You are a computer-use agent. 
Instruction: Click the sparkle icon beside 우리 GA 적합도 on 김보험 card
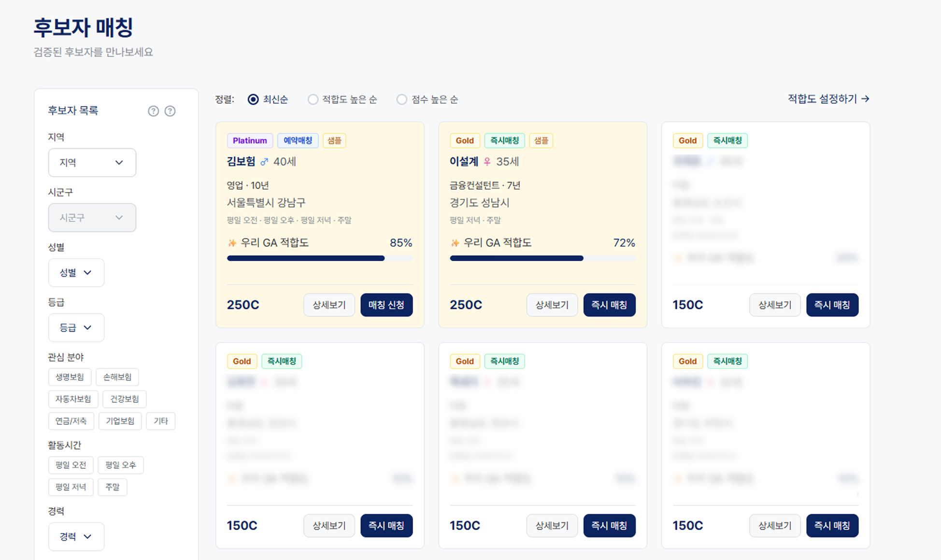pyautogui.click(x=233, y=242)
